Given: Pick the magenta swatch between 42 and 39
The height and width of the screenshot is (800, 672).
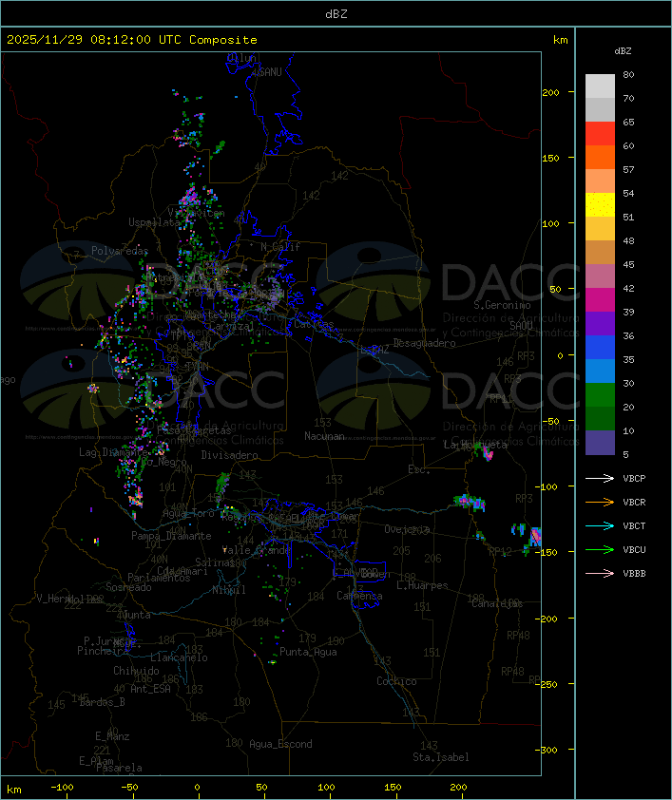Looking at the screenshot, I should [x=600, y=300].
